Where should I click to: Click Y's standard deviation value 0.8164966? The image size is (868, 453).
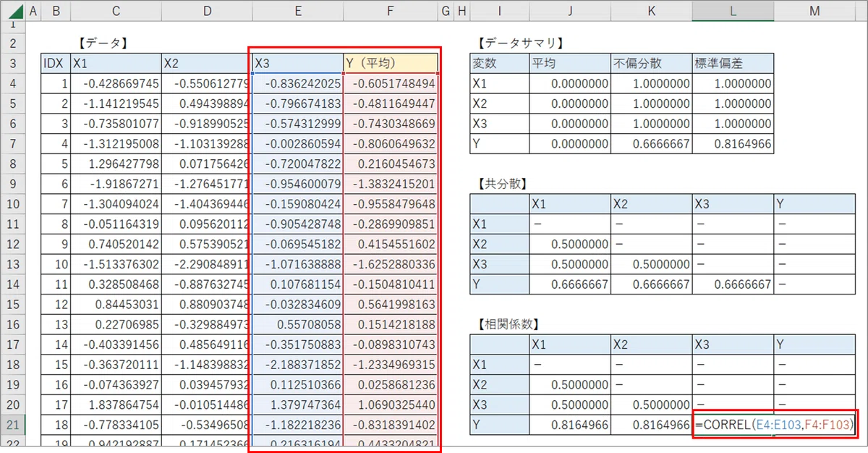733,144
